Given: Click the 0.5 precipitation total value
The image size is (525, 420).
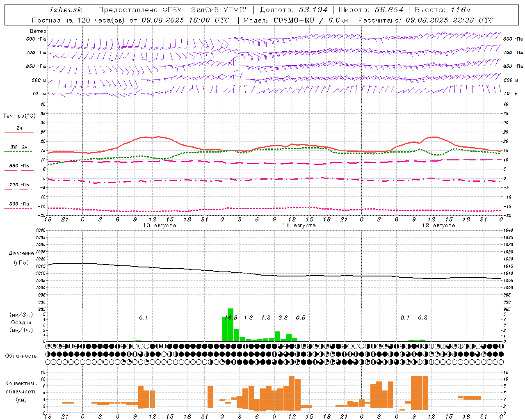Looking at the screenshot, I should [x=301, y=318].
